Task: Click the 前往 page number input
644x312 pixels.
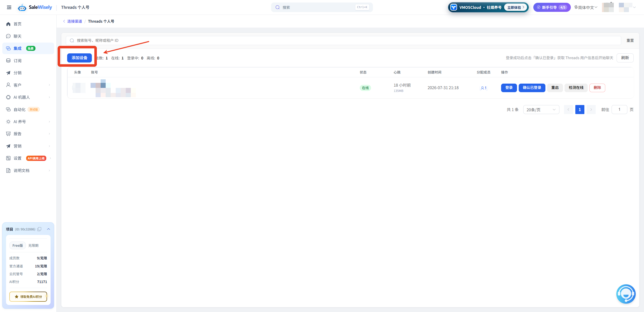Action: tap(619, 110)
